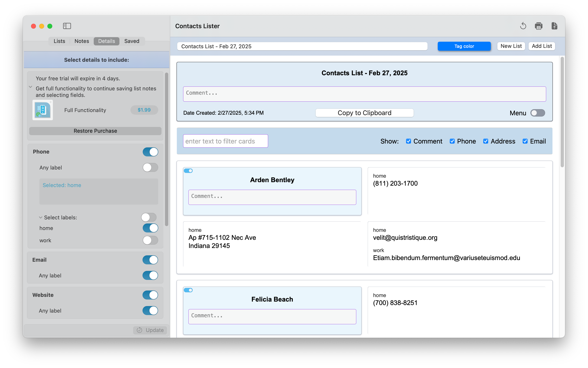Toggle Website Any label switch

point(150,311)
